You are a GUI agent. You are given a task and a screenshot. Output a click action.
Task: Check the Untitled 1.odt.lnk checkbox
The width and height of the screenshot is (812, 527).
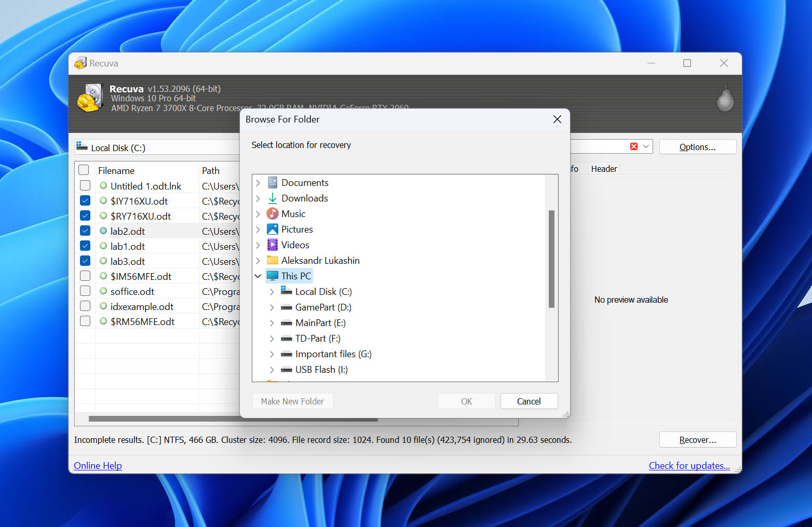tap(85, 185)
